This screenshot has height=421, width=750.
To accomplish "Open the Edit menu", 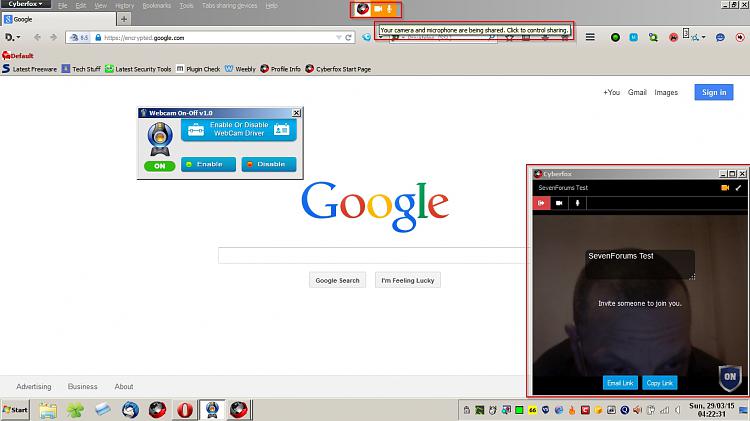I will point(81,6).
